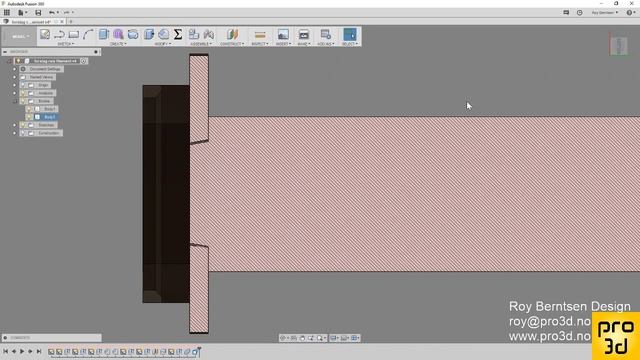
Task: Open the ADD-INS dropdown menu
Action: click(x=326, y=44)
